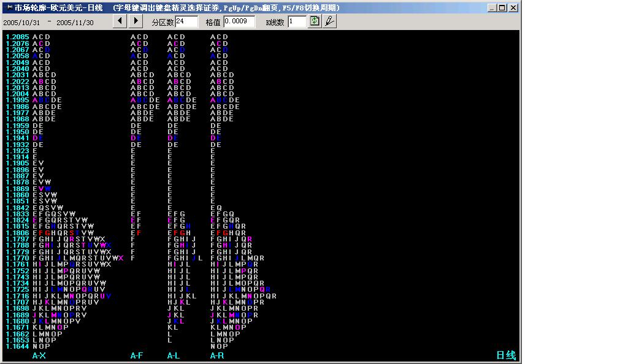This screenshot has height=364, width=628.
Task: Click price level 1.1644
Action: tap(18, 346)
